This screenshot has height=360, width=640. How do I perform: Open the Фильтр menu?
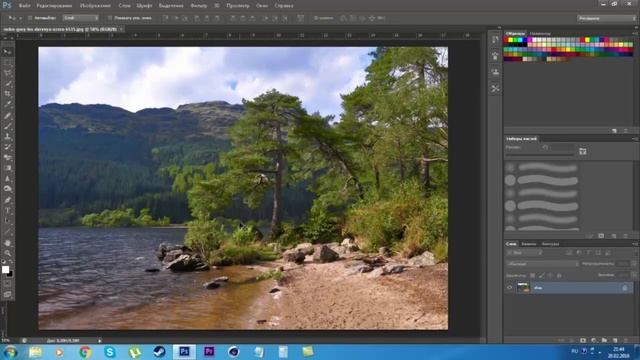199,6
